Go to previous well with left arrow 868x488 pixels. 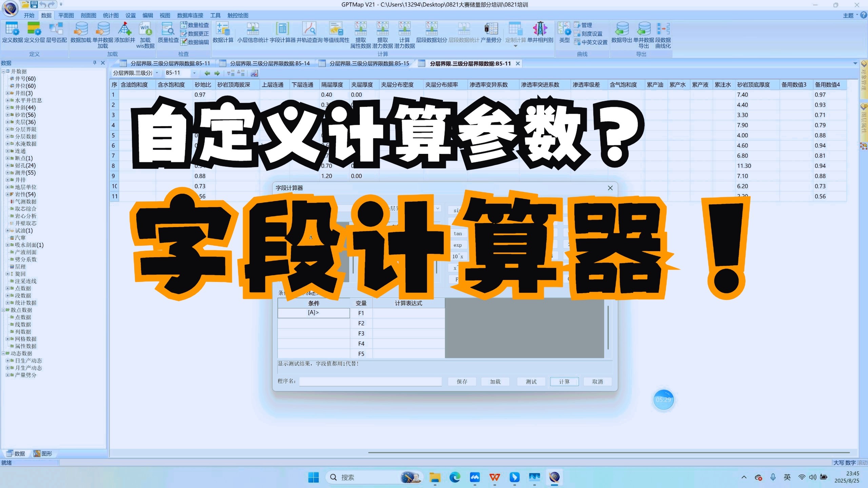207,73
